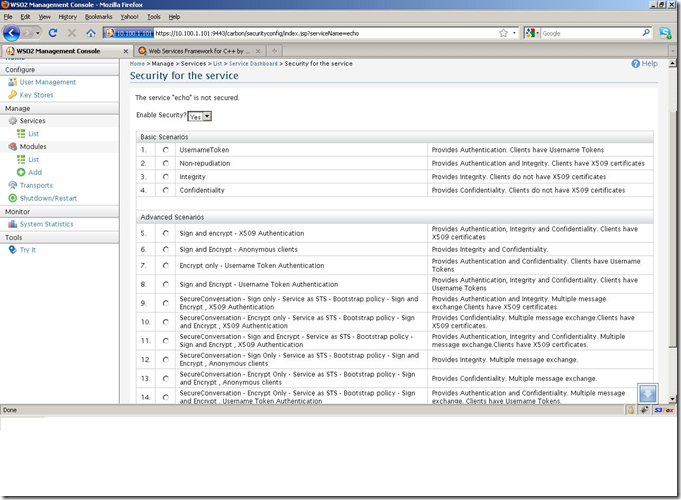Viewport: 681px width, 500px height.
Task: Click the stop loading X icon
Action: point(72,33)
